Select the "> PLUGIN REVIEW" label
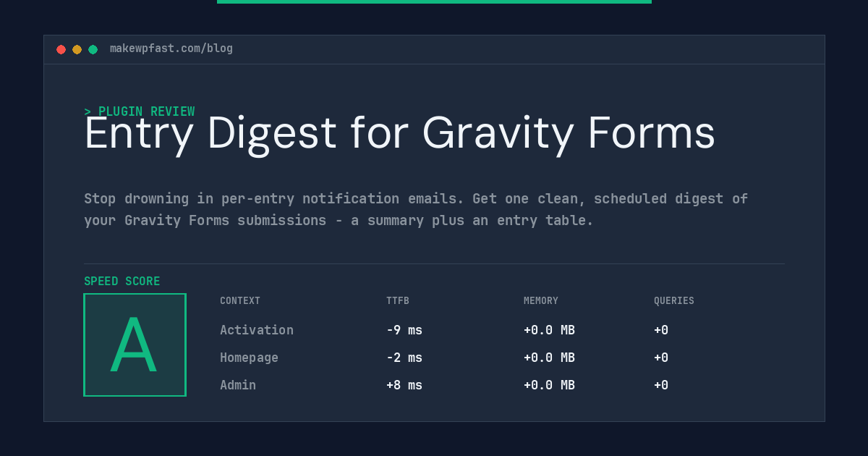Image resolution: width=868 pixels, height=456 pixels. 140,111
